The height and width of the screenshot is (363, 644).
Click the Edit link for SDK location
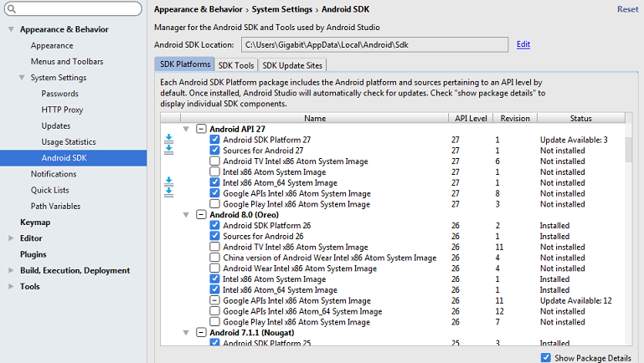coord(523,44)
